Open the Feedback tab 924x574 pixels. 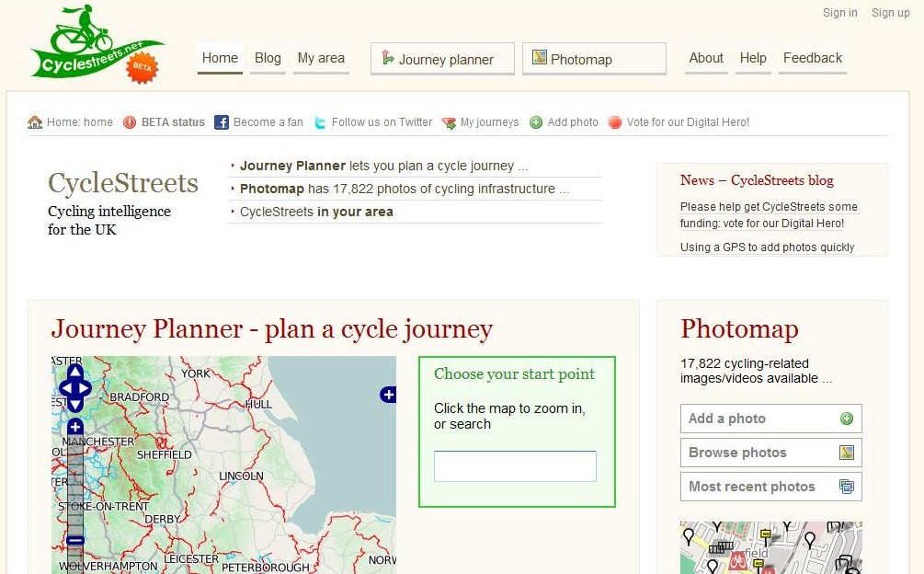tap(813, 58)
